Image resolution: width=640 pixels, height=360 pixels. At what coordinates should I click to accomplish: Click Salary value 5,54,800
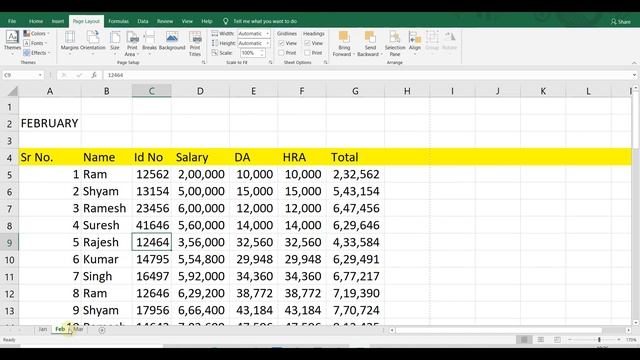point(201,259)
